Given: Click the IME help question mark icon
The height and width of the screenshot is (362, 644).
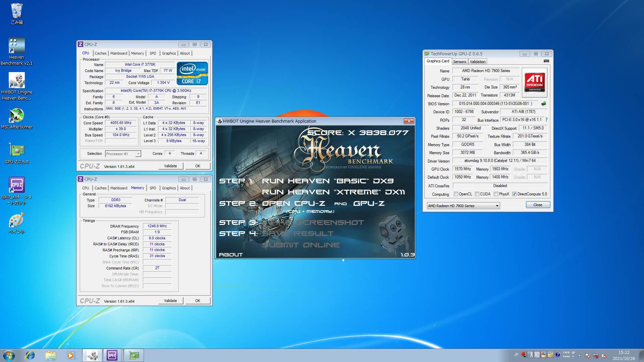Looking at the screenshot, I should point(558,355).
